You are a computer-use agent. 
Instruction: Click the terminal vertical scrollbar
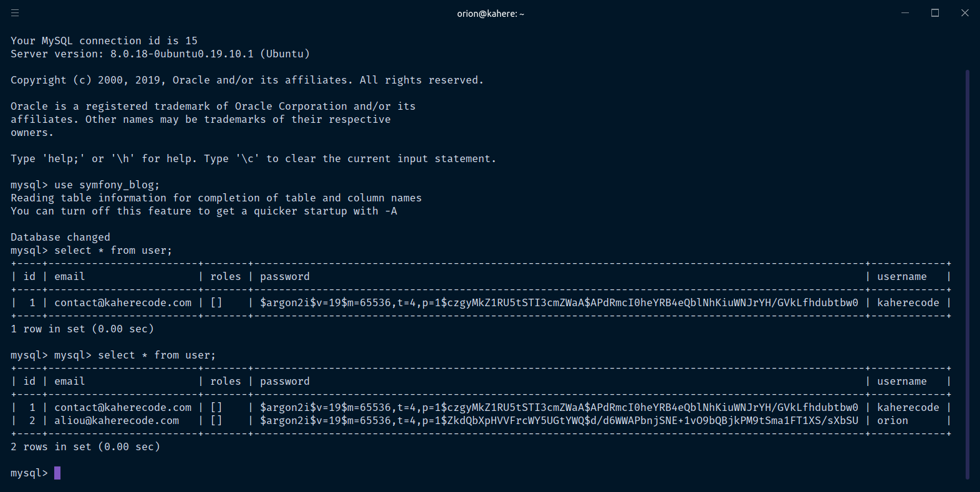tap(967, 274)
